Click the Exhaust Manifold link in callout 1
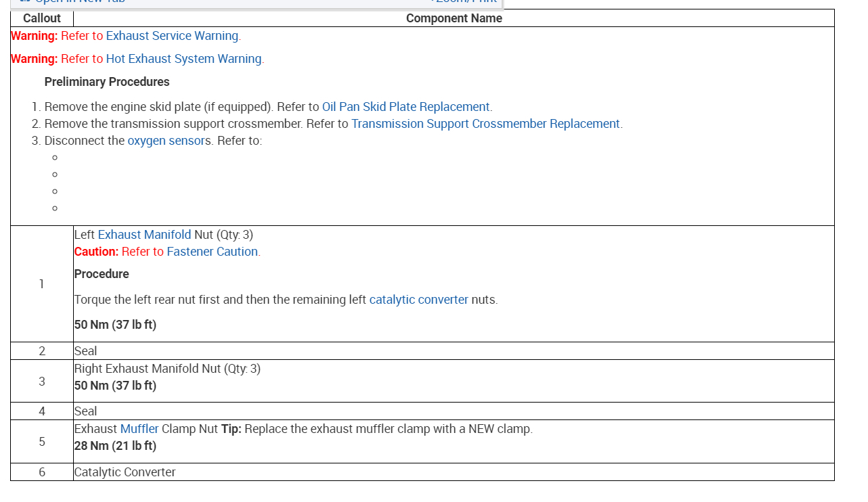The image size is (868, 502). 144,235
